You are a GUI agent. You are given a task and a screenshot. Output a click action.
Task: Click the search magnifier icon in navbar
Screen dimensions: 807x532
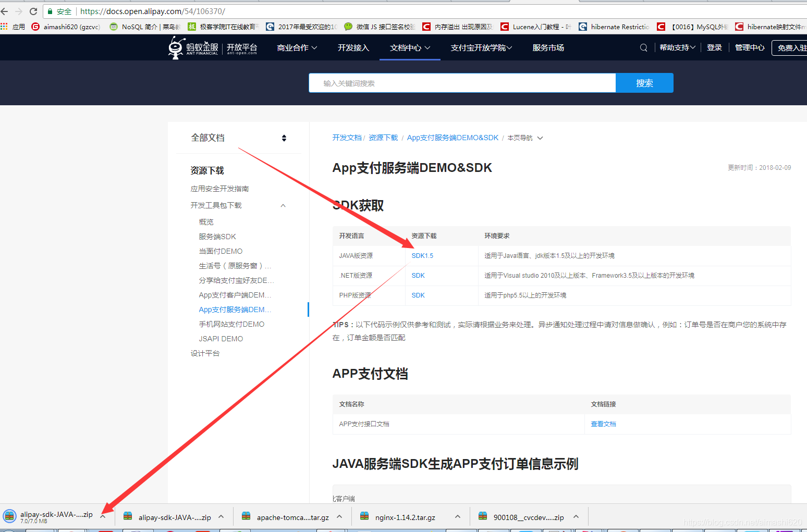[644, 47]
